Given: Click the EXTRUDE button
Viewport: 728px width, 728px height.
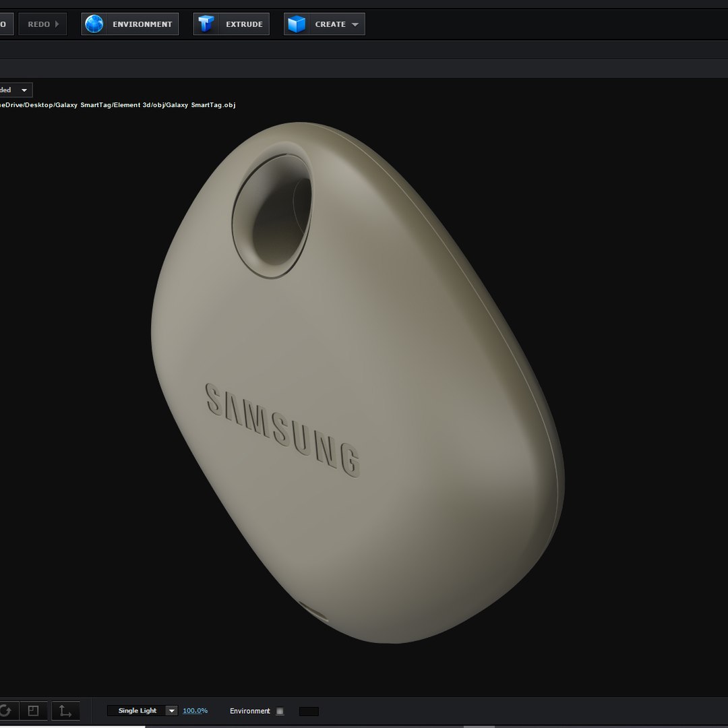Looking at the screenshot, I should click(x=231, y=24).
